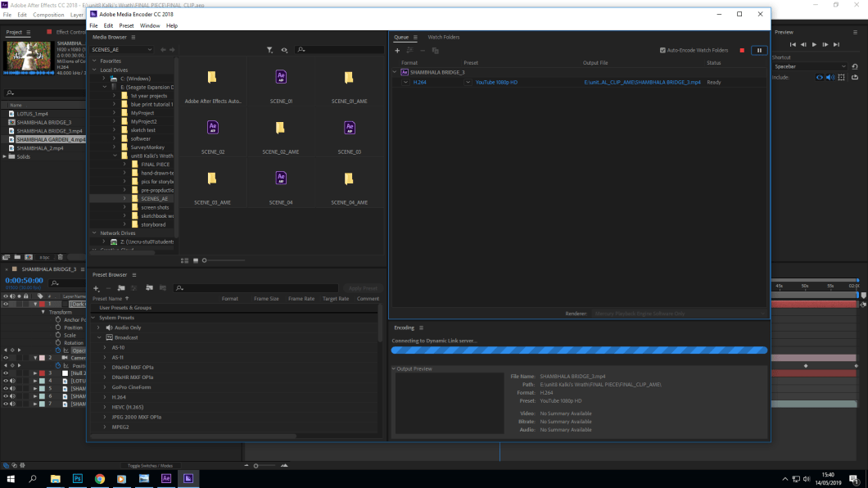Toggle Auto-Encode Watch Folders checkbox
The width and height of the screenshot is (868, 488).
pos(662,50)
